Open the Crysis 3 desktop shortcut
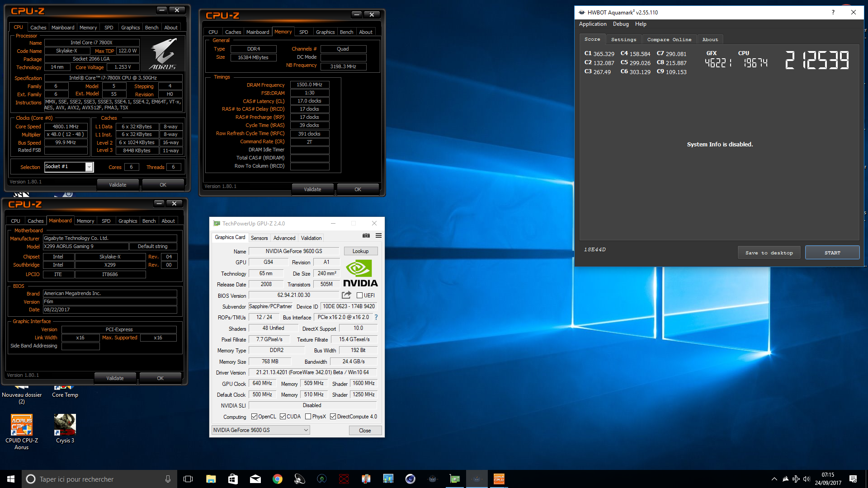Screen dimensions: 868x488 point(65,429)
